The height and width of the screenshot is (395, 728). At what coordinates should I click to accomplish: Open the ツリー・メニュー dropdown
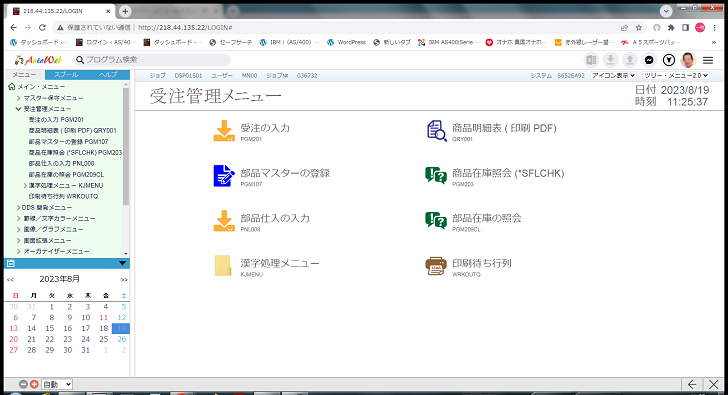click(x=676, y=75)
